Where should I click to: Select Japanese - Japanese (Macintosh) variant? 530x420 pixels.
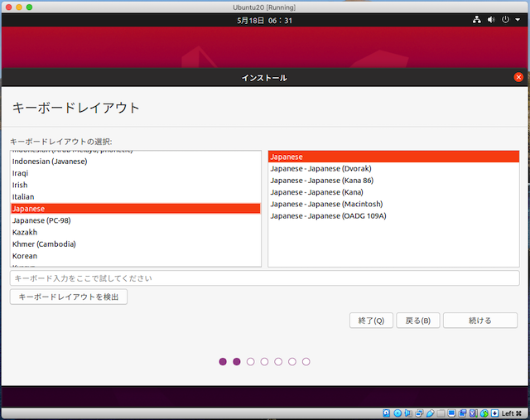pos(394,204)
